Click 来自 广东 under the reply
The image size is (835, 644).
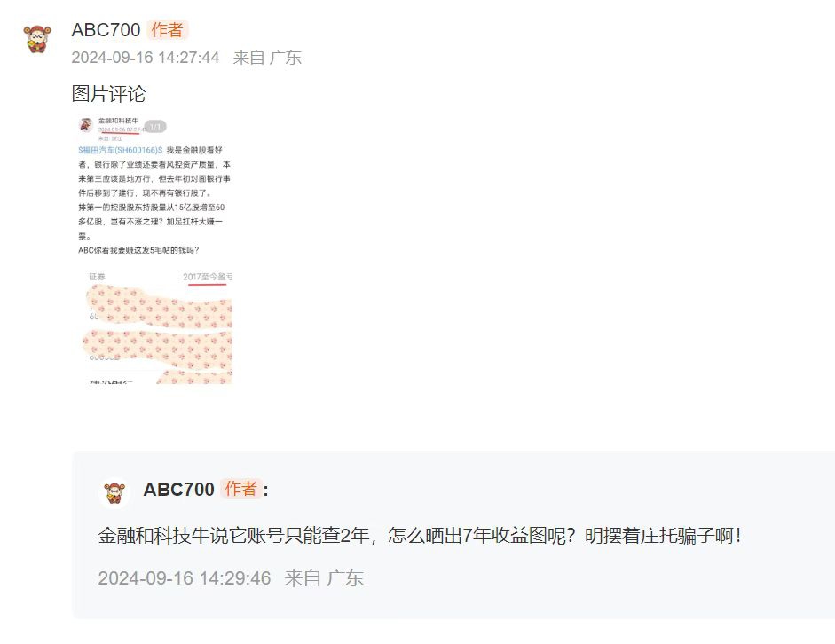(x=324, y=578)
